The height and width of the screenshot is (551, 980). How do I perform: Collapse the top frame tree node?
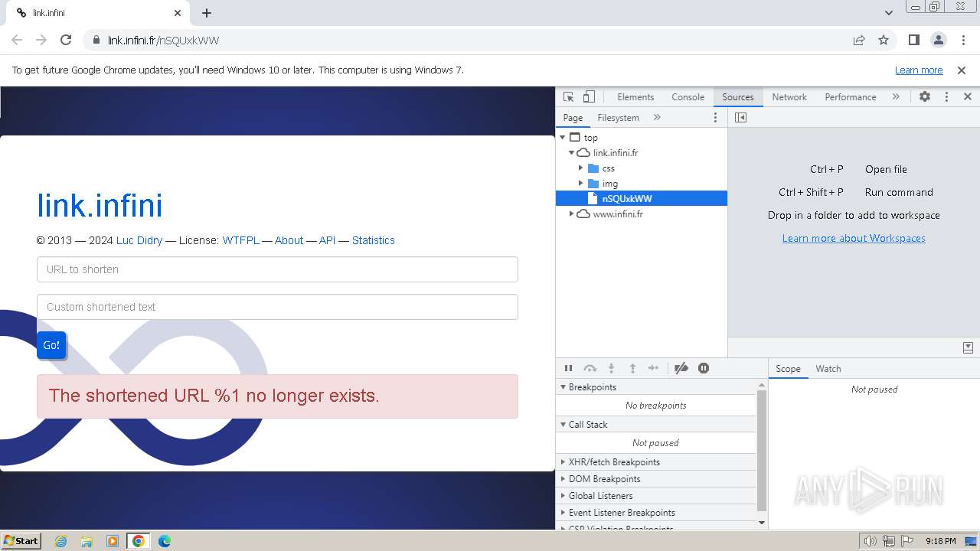[x=563, y=138]
